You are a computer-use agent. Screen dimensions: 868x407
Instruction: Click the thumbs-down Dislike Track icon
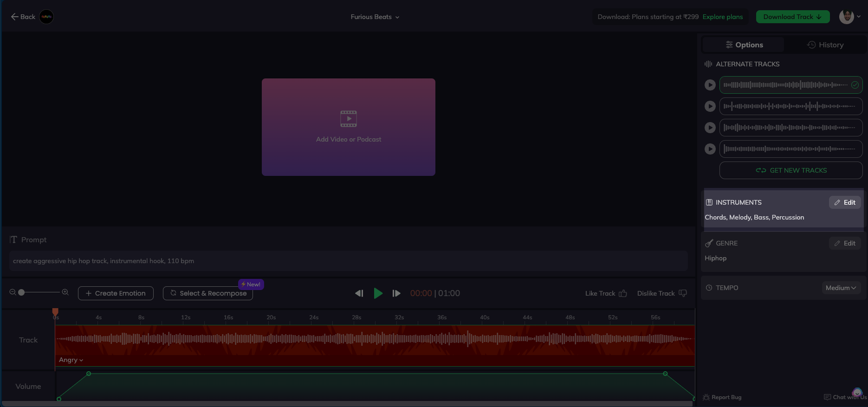683,293
